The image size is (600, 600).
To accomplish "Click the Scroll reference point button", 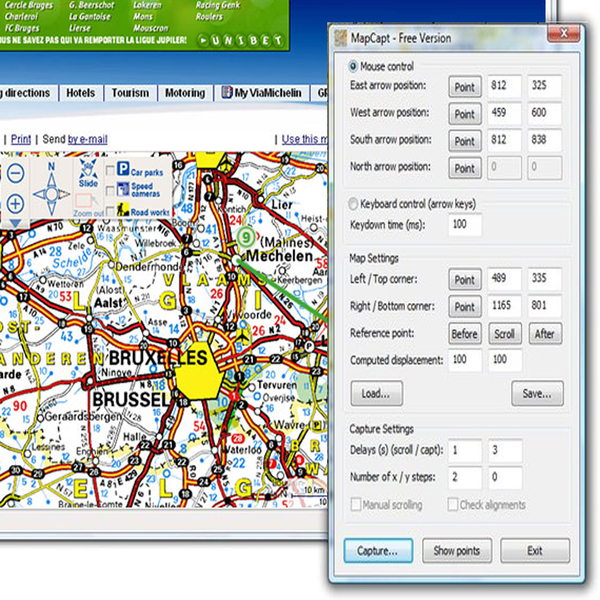I will pos(505,334).
